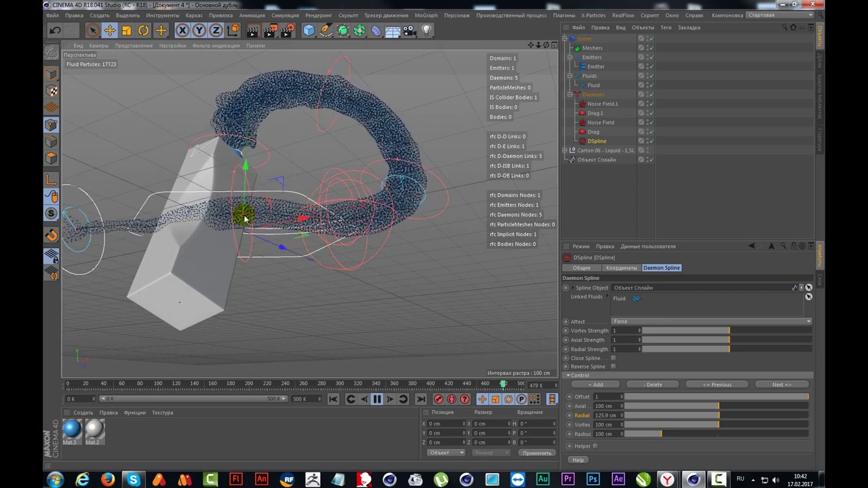Collapse the Scene tree node

(564, 39)
